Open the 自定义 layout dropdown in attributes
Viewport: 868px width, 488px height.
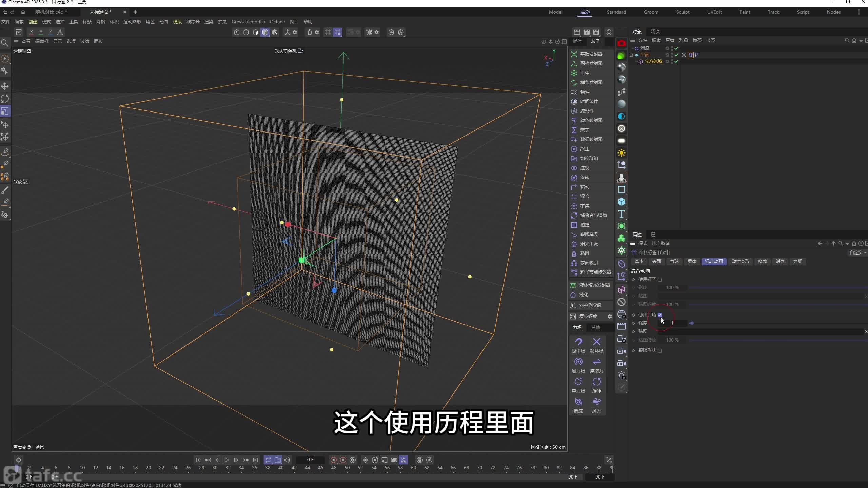click(x=857, y=252)
